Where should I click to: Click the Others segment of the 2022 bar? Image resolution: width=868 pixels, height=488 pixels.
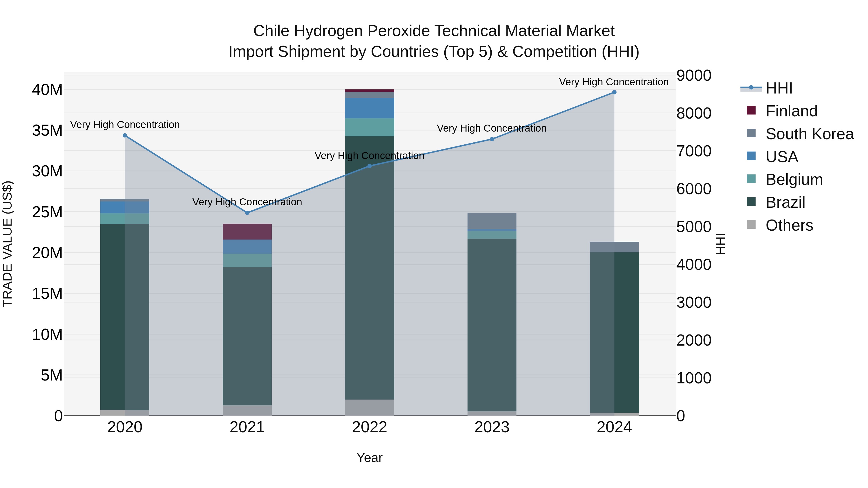coord(369,408)
